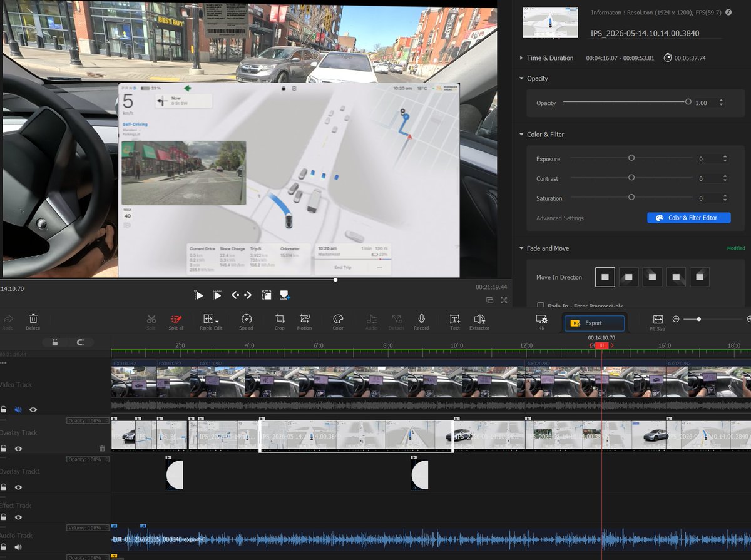Hide the Video Track with its eye icon
The image size is (751, 560).
(x=33, y=409)
